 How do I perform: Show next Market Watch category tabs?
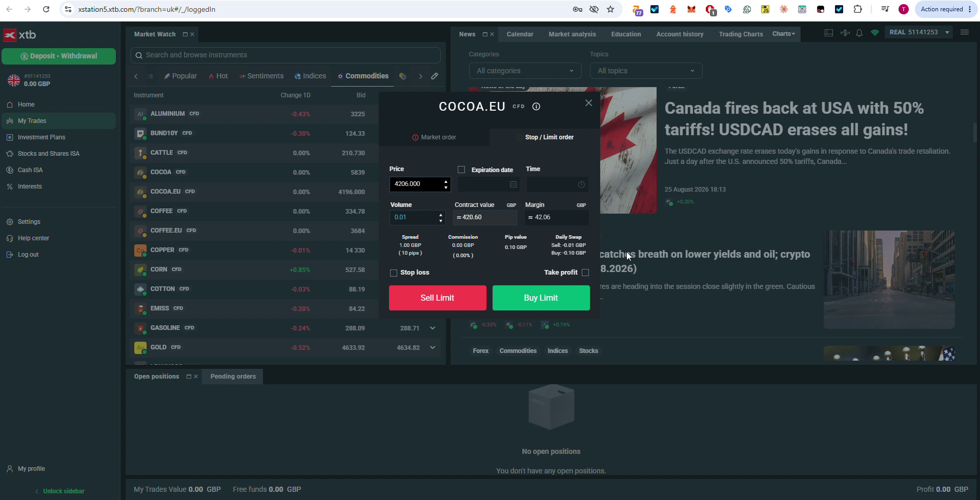[x=421, y=76]
